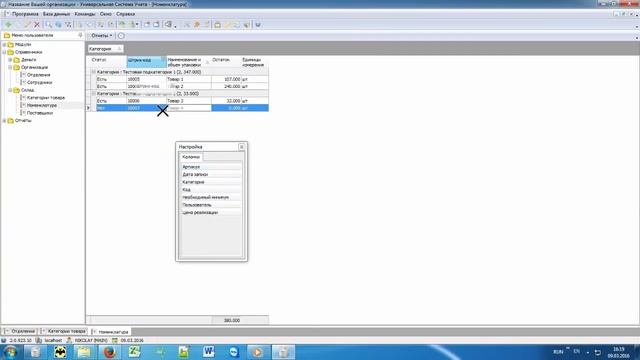Switch to the Номенклатура bottom tab
Image resolution: width=640 pixels, height=360 pixels.
click(110, 332)
